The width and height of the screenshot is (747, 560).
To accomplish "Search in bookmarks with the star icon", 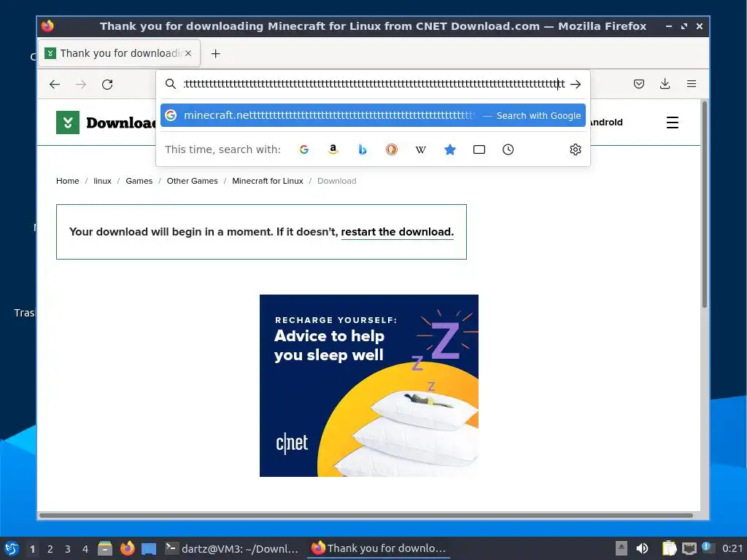I will pos(449,149).
